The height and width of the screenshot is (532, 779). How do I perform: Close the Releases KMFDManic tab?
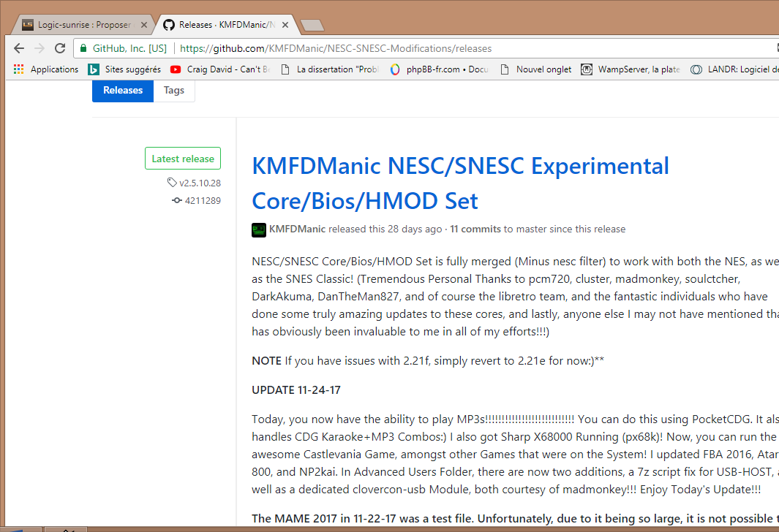(285, 25)
